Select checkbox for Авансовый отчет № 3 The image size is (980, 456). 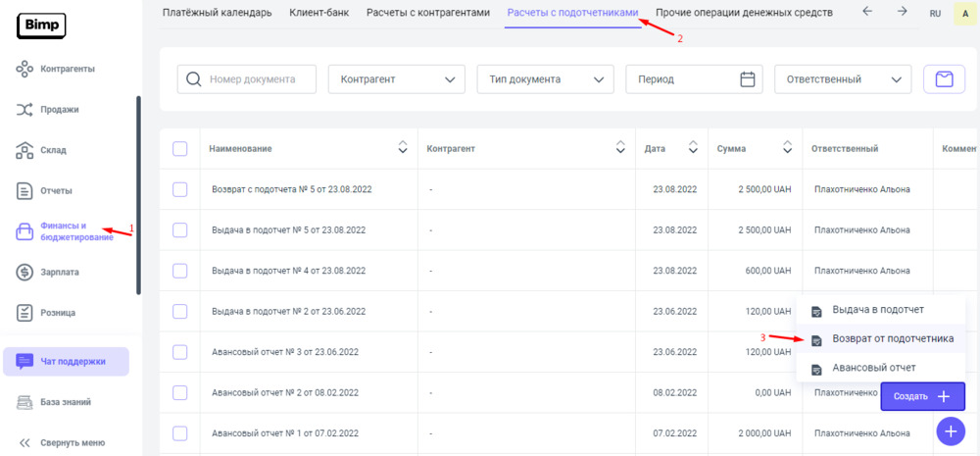pos(179,352)
